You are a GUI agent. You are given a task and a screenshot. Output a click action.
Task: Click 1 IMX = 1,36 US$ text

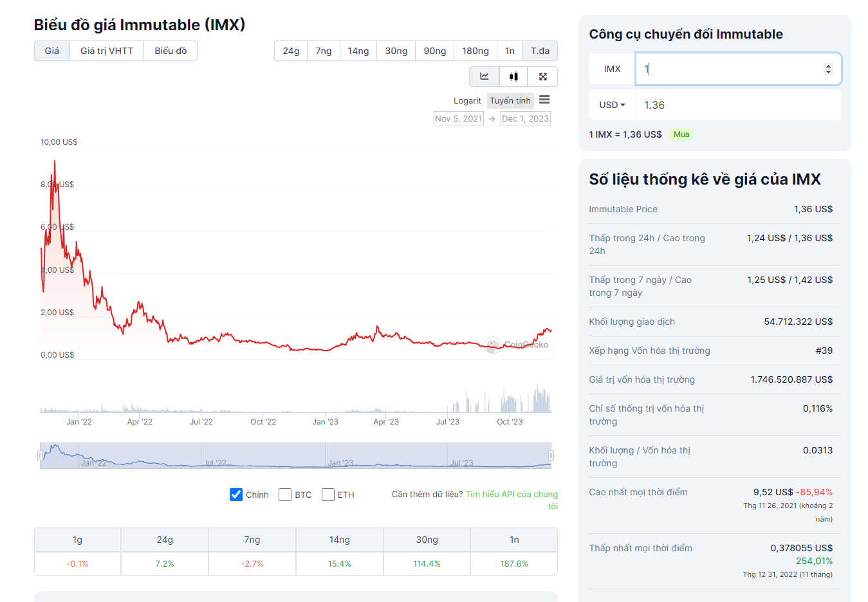(625, 134)
